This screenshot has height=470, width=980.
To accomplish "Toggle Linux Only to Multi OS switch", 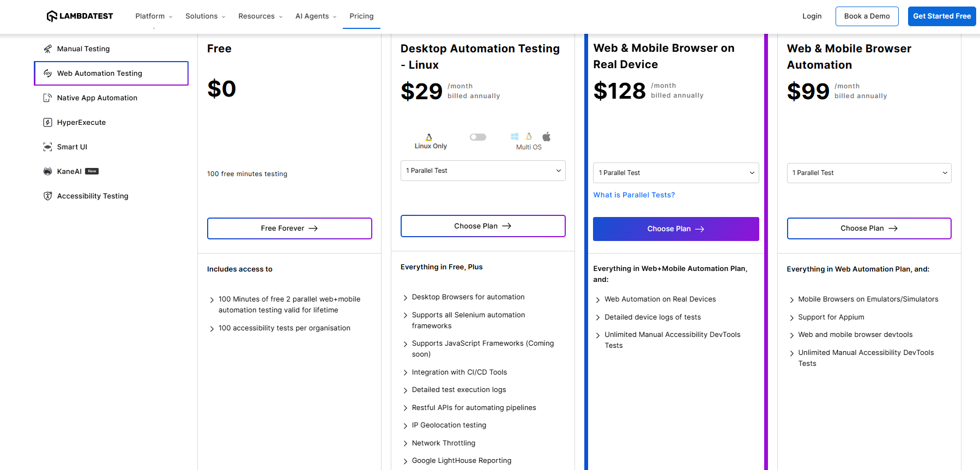I will point(478,137).
